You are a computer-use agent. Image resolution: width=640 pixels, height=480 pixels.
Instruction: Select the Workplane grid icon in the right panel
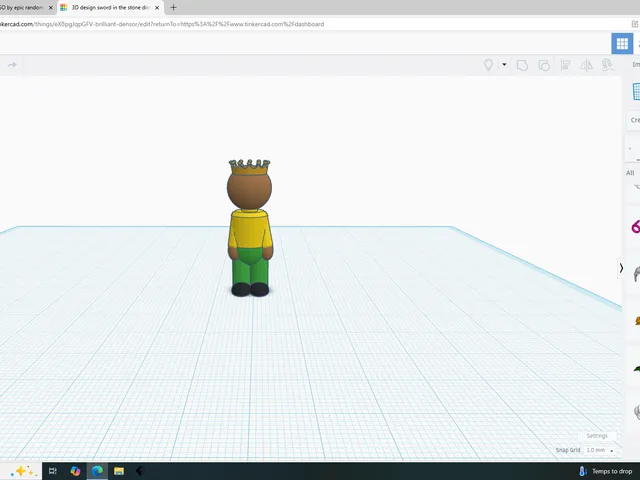pos(636,91)
